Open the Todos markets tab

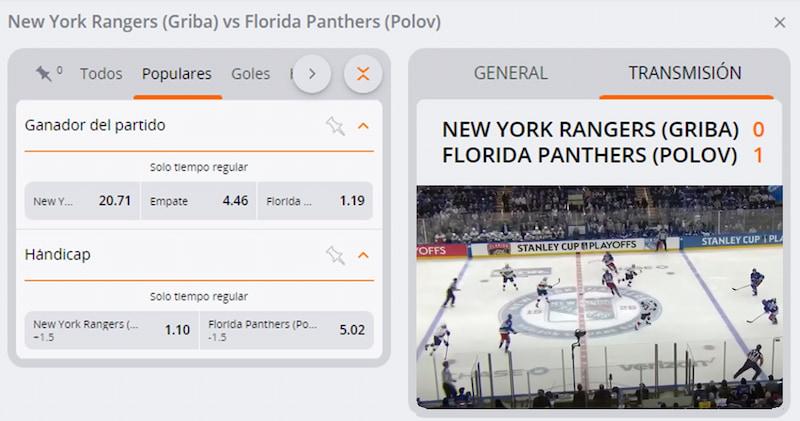(x=101, y=74)
